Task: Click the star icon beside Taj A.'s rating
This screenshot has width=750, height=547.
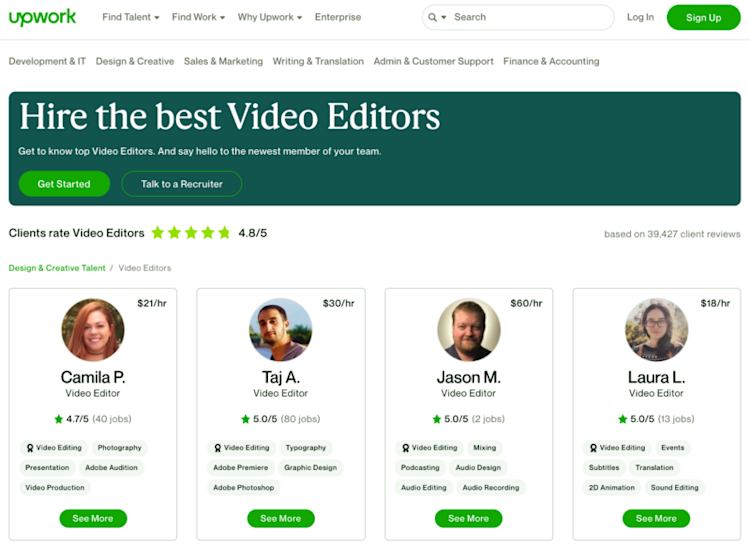Action: [x=245, y=419]
